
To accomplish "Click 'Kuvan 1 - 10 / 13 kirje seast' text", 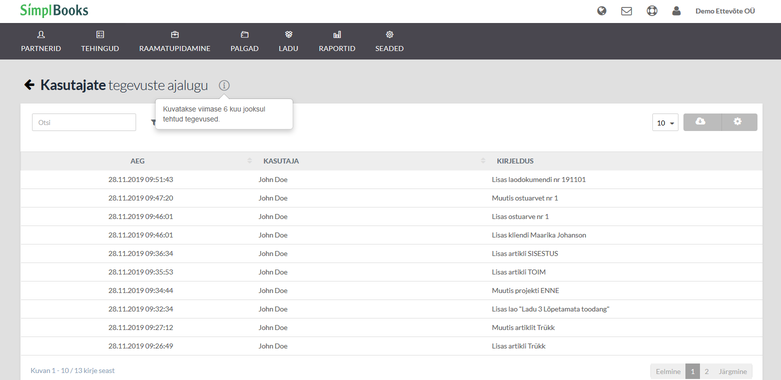I will 73,371.
